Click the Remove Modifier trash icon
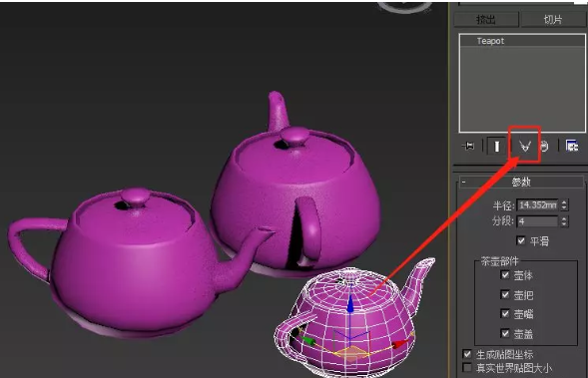588x378 pixels. click(x=544, y=146)
